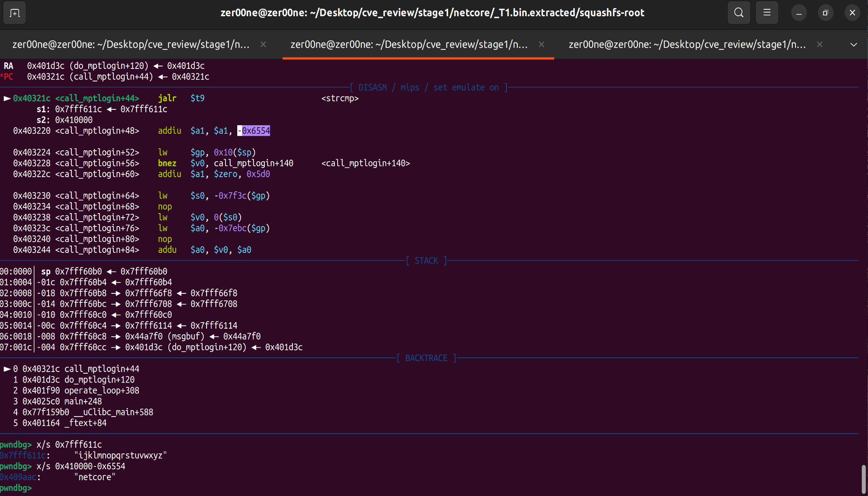Screen dimensions: 868x496
Task: Click the <strcmp> call target label
Action: pyautogui.click(x=340, y=98)
